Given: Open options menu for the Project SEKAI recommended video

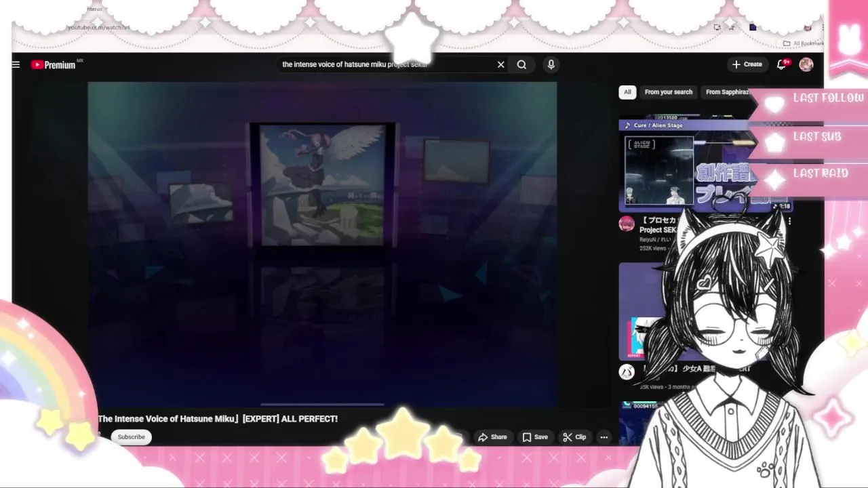Looking at the screenshot, I should point(789,221).
